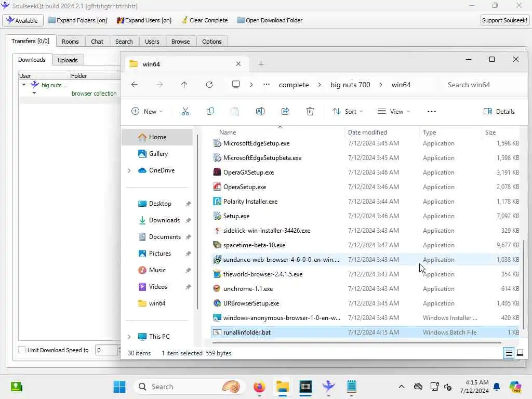This screenshot has height=399, width=532.
Task: Click the Search win64 box
Action: 484,85
